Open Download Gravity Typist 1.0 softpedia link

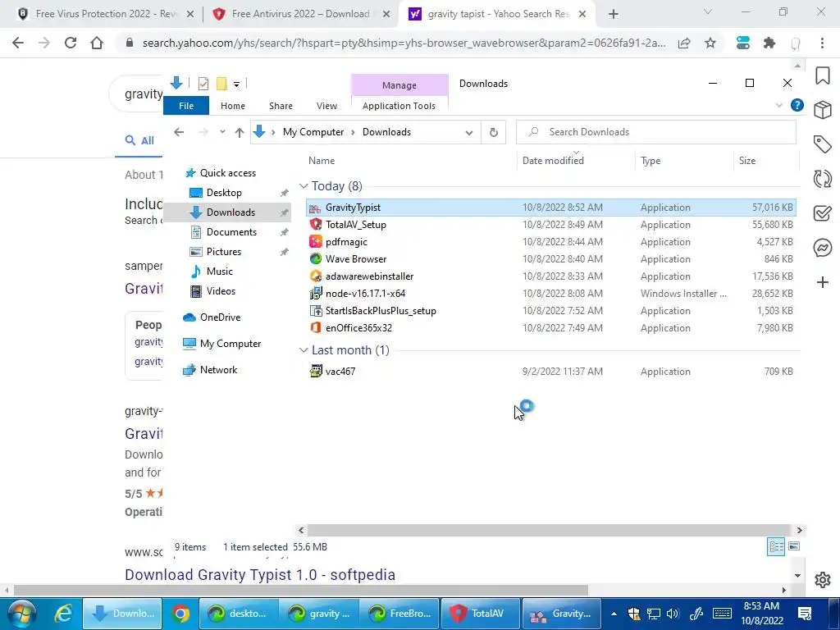[260, 575]
